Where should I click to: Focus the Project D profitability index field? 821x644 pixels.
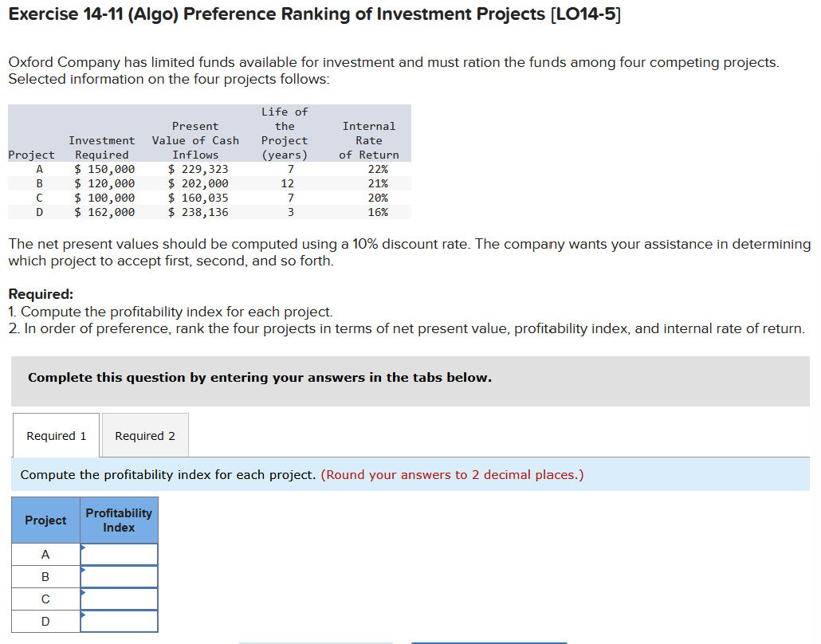[119, 621]
